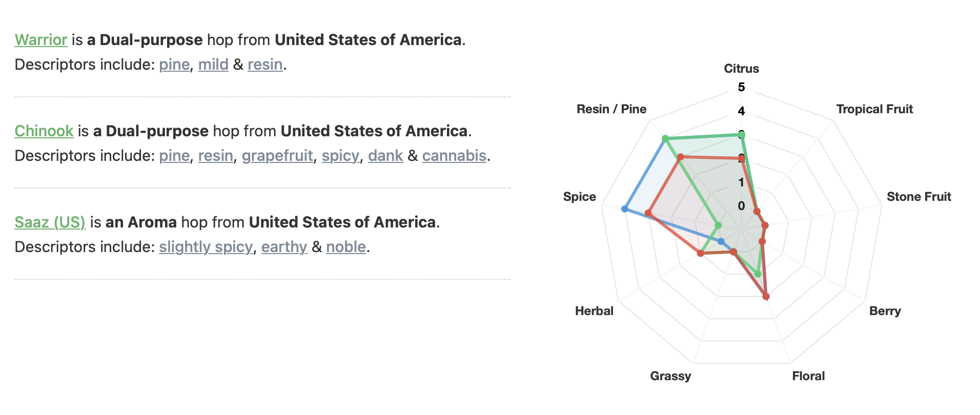Click the 'cannabis' descriptor link
980x415 pixels.
tap(454, 156)
